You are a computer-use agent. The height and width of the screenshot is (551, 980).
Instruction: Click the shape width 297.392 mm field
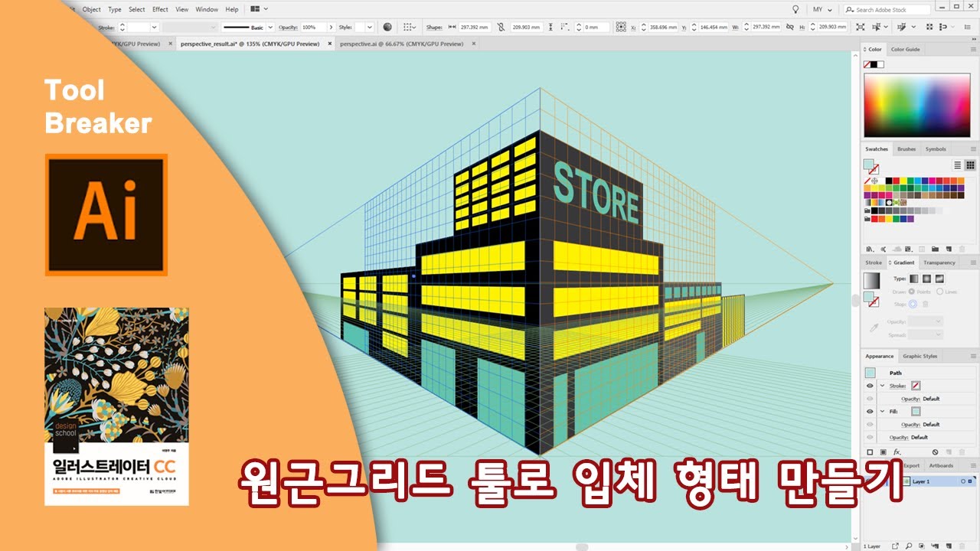(475, 27)
